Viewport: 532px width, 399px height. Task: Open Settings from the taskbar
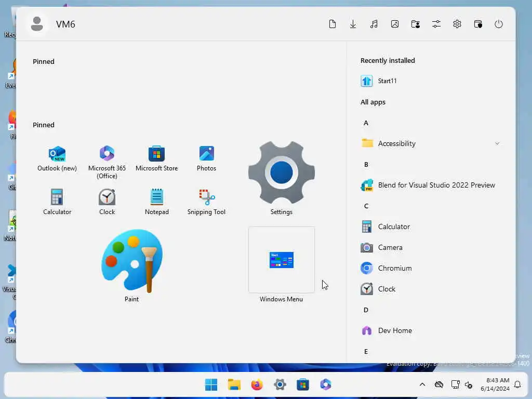(280, 384)
